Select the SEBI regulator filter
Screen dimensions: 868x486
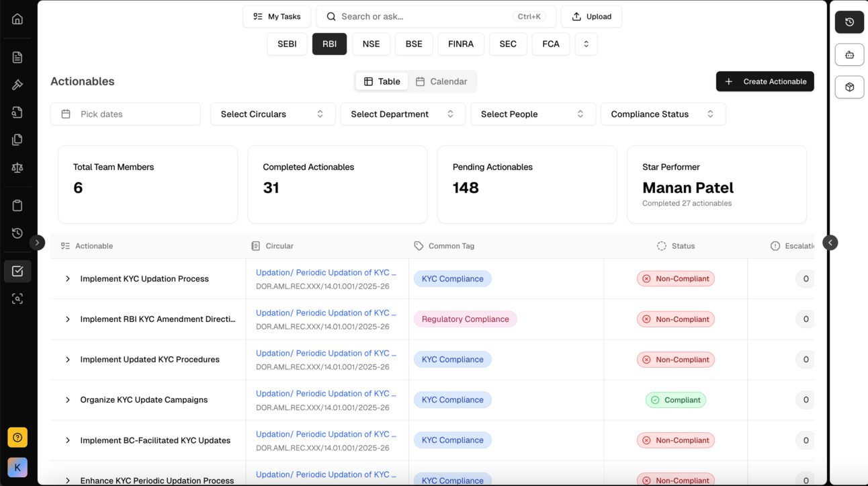[x=287, y=44]
